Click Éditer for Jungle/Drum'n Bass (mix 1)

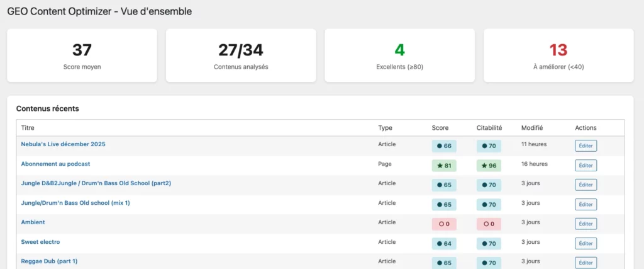tap(586, 204)
